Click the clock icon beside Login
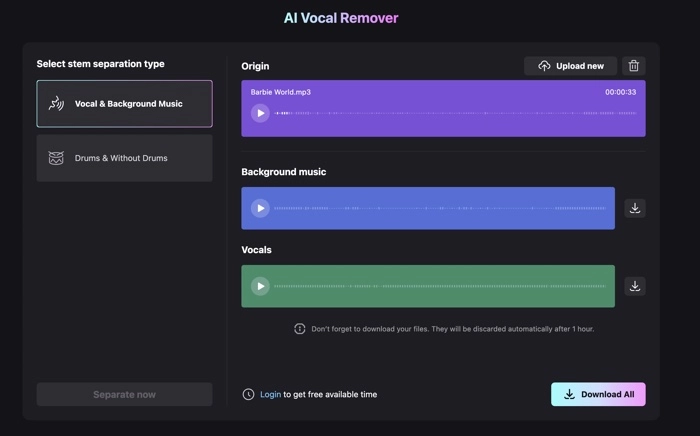This screenshot has height=436, width=700. (x=248, y=394)
